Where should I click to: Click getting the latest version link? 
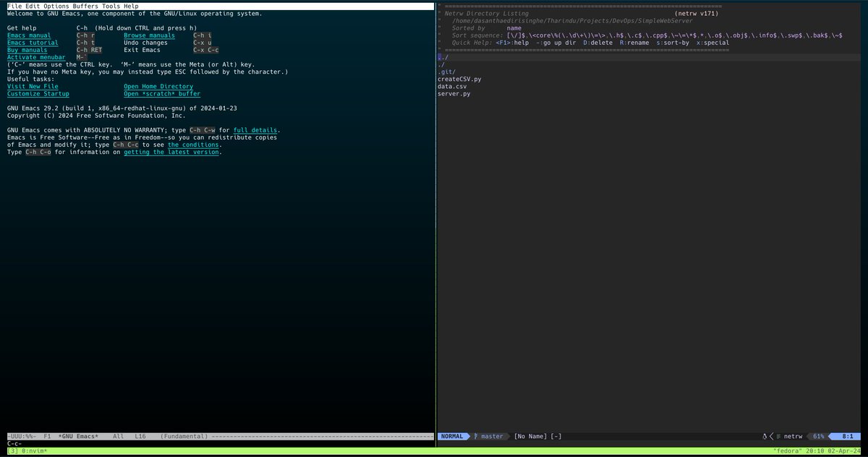(171, 152)
